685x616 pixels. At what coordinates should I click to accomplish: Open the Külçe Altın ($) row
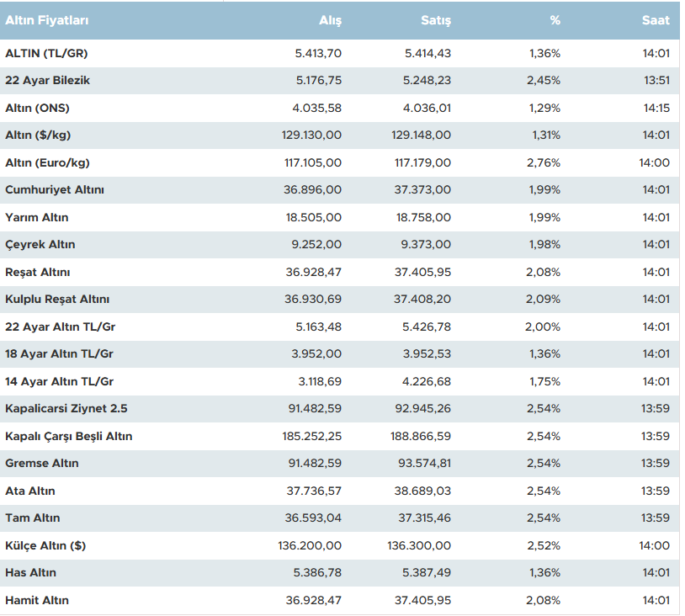pos(45,545)
